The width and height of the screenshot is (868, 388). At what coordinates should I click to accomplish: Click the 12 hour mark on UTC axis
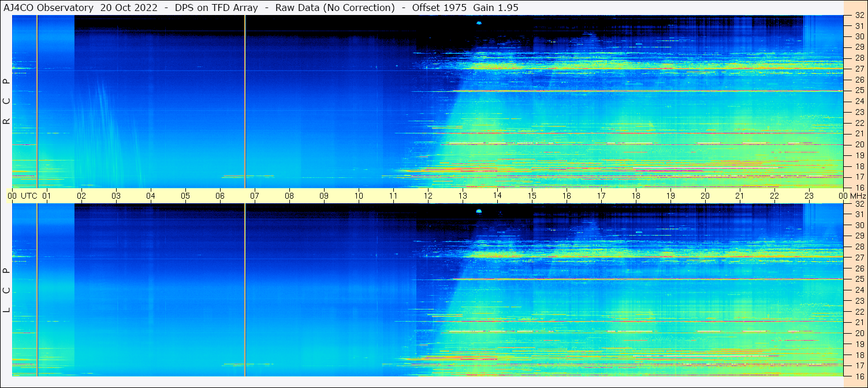[428, 196]
